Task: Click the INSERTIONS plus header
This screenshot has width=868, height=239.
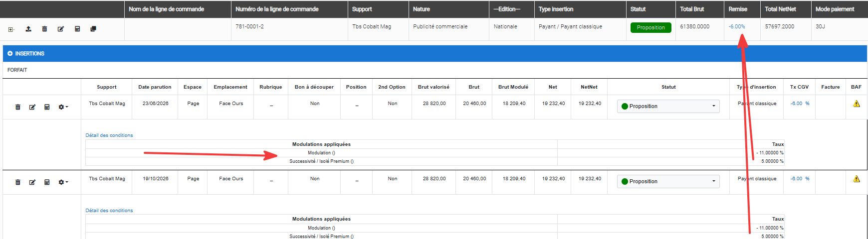Action: tap(26, 53)
